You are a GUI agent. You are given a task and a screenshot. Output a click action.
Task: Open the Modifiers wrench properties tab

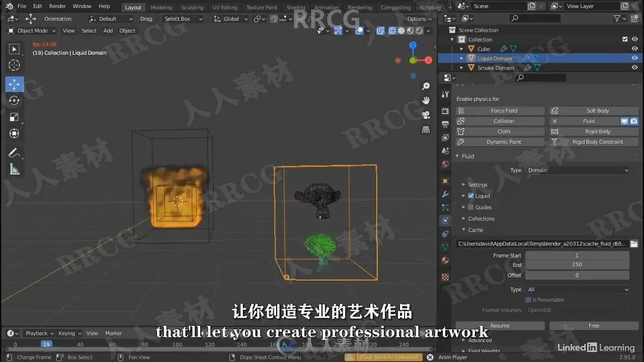pyautogui.click(x=445, y=194)
